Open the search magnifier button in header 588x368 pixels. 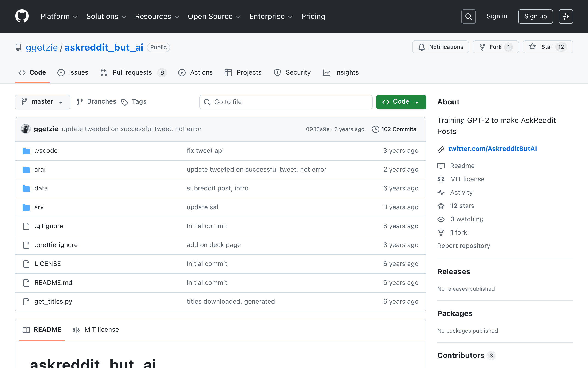[x=468, y=16]
